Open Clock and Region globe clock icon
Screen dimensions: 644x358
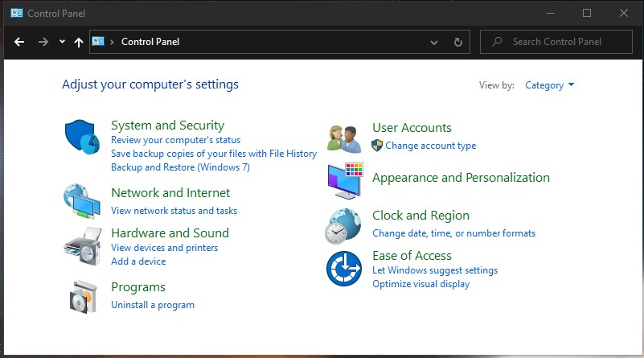coord(343,226)
